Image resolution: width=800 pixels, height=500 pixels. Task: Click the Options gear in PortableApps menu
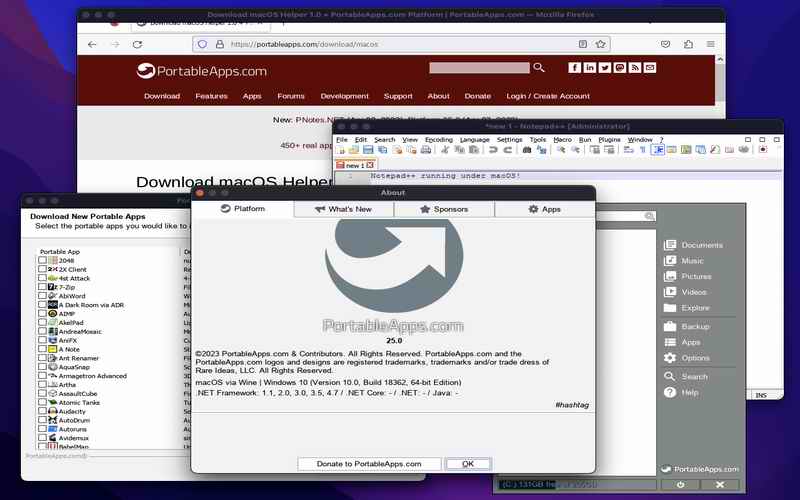pos(695,358)
